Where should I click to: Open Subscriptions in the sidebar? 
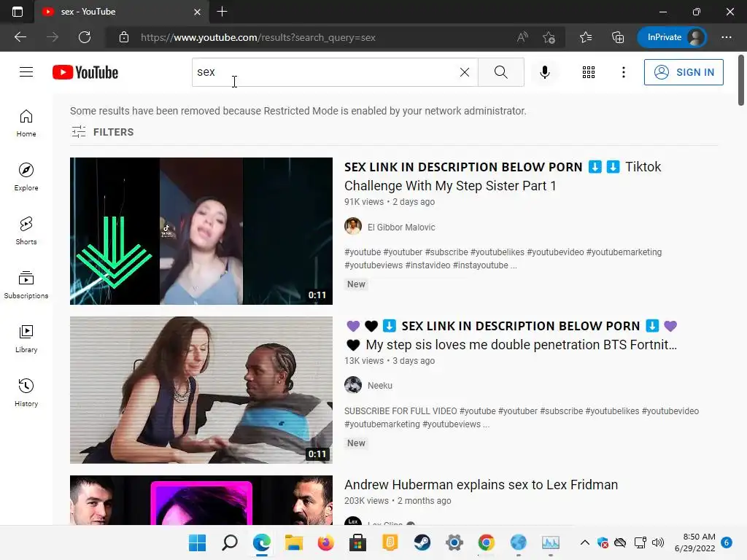point(26,285)
